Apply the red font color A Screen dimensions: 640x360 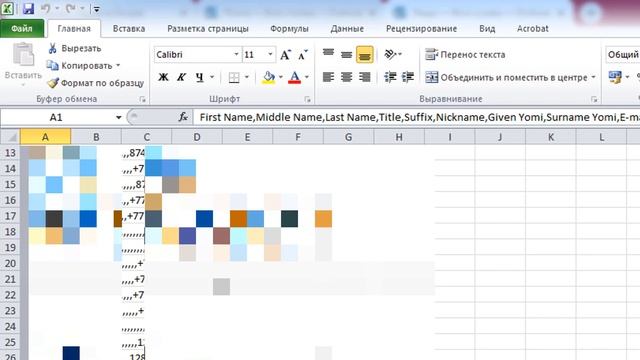(x=294, y=77)
